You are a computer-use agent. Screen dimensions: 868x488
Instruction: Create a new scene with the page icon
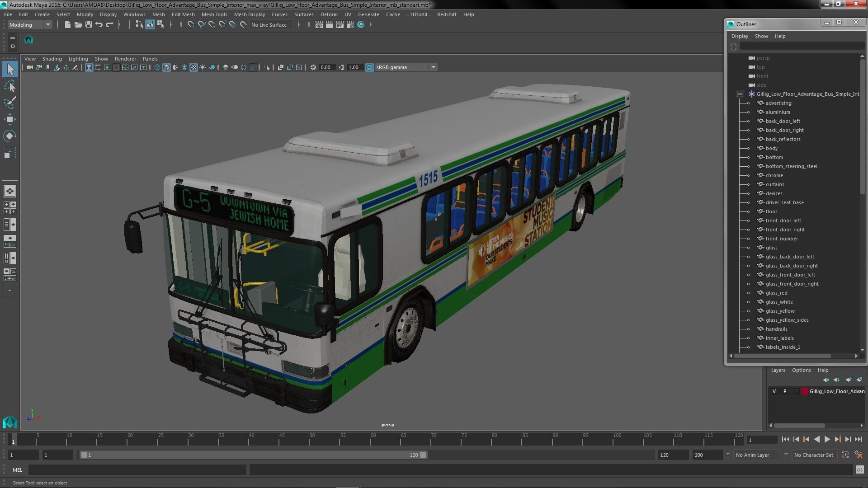(67, 24)
